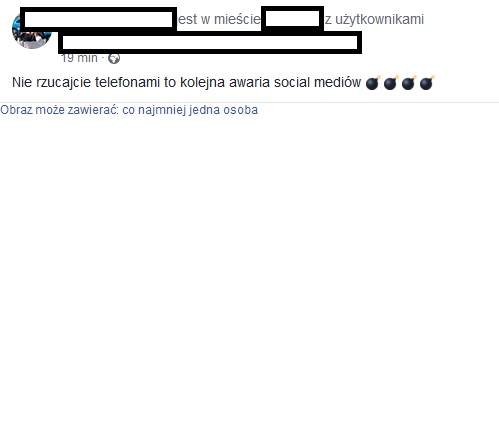The width and height of the screenshot is (499, 433).
Task: Click the redacted tagged users bar
Action: point(210,43)
